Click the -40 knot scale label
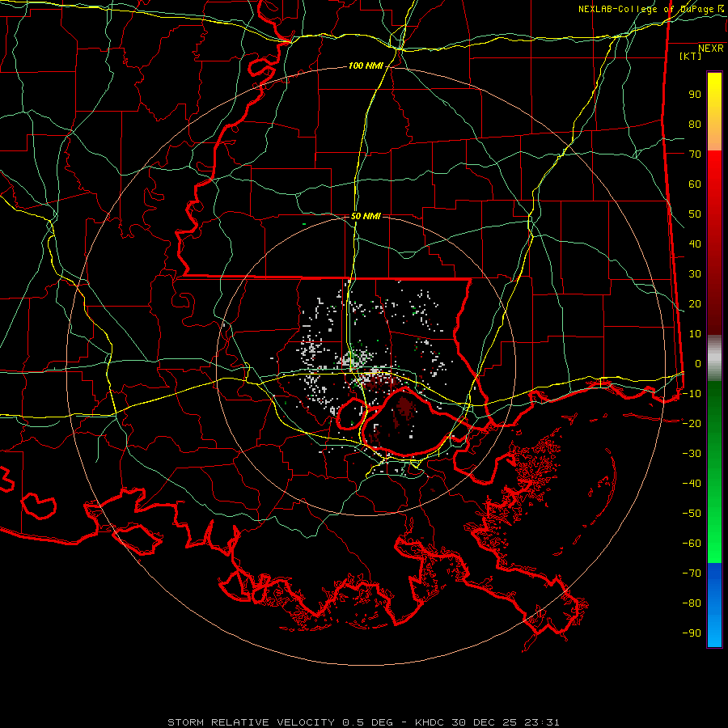The width and height of the screenshot is (728, 728). point(692,484)
